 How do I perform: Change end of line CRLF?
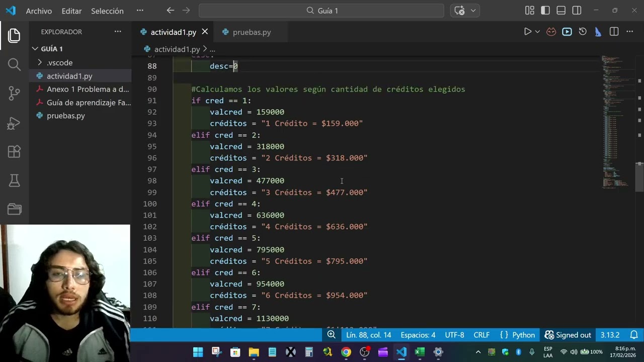tap(481, 335)
